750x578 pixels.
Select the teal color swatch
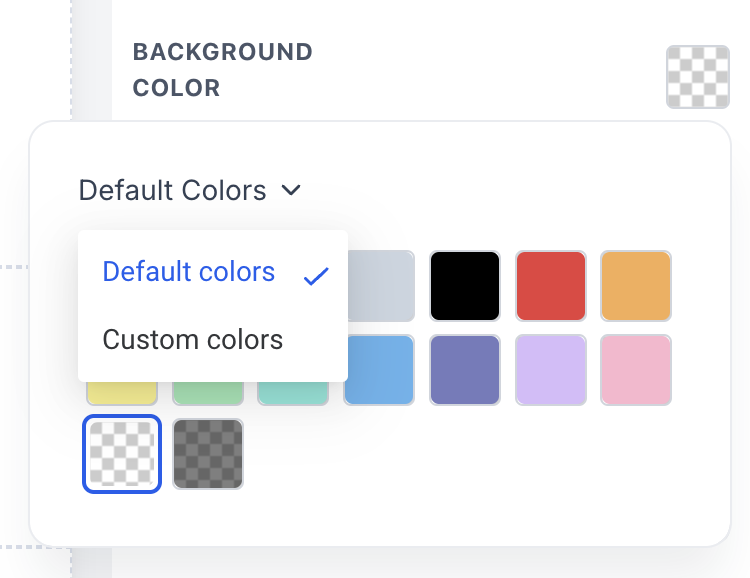293,393
